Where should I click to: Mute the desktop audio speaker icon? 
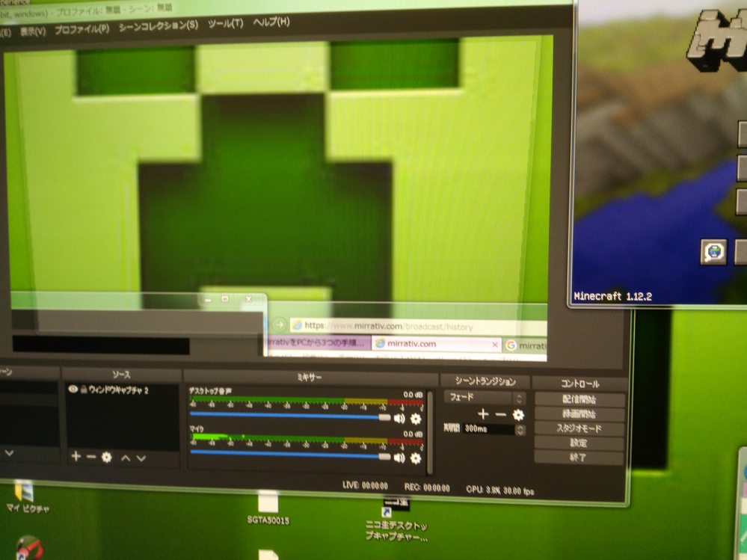pyautogui.click(x=400, y=418)
